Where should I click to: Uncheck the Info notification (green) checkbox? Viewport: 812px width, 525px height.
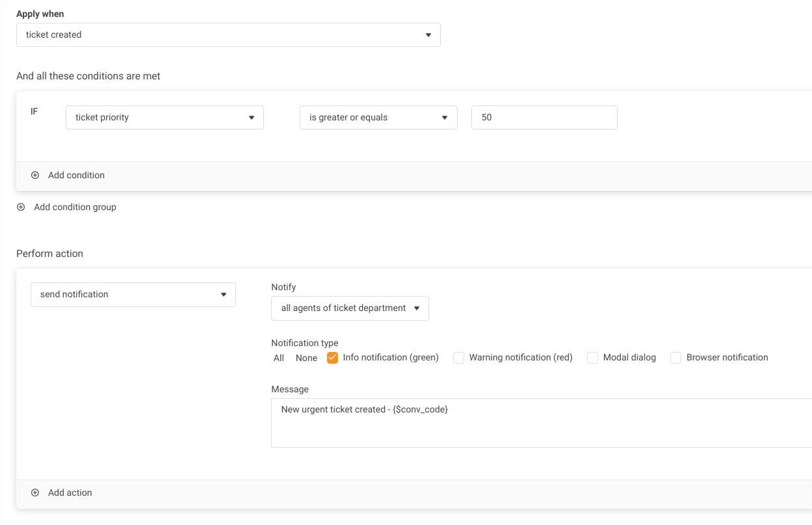click(x=332, y=358)
